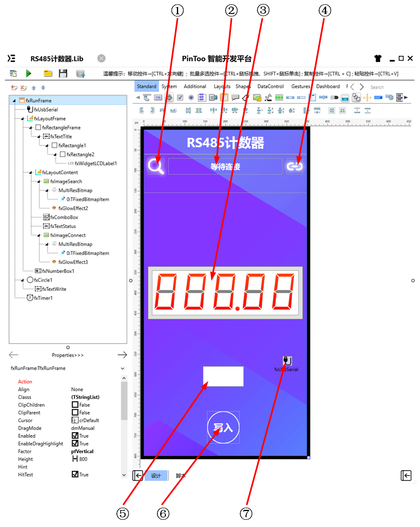Collapse the fxImageConnect tree node

click(39, 235)
